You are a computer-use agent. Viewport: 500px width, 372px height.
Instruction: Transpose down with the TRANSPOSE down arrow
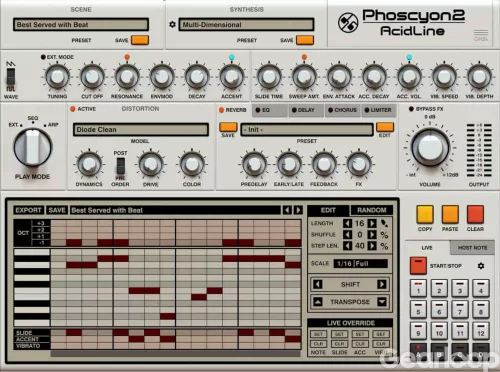coord(382,302)
